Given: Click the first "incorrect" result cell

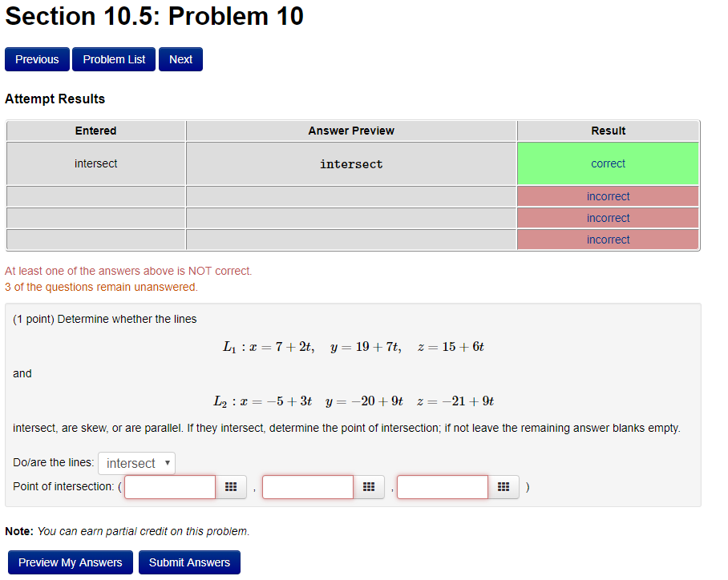Looking at the screenshot, I should pos(608,196).
